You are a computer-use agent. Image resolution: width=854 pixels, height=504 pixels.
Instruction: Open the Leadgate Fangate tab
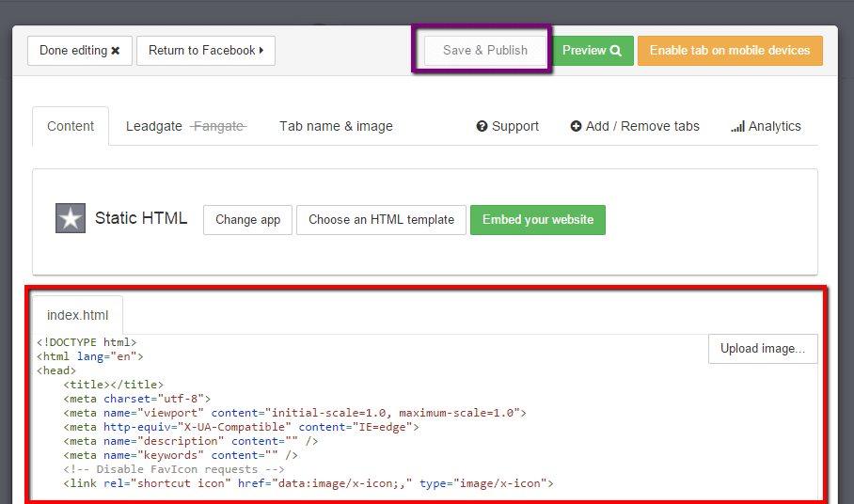[x=185, y=126]
